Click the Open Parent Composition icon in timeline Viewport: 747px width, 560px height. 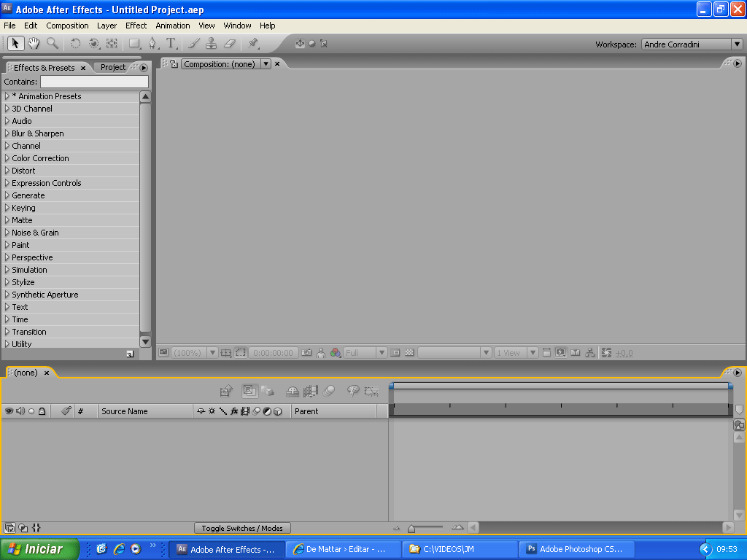[226, 392]
